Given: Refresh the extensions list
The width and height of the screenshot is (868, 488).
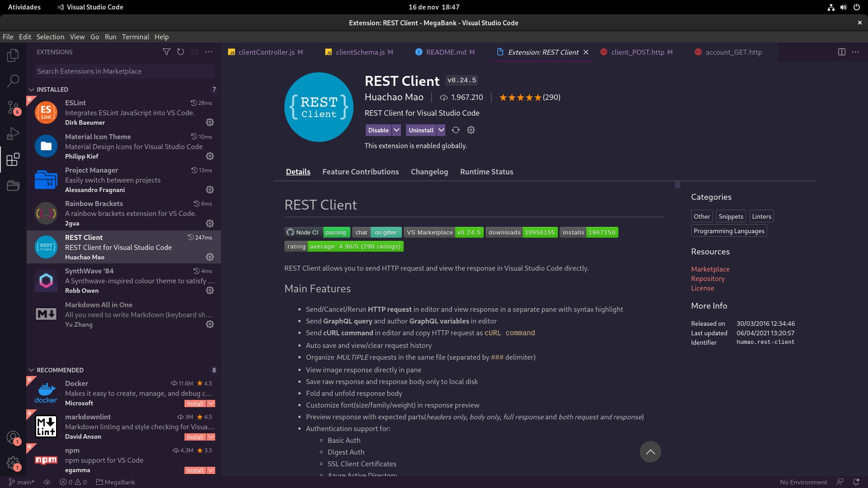Looking at the screenshot, I should (x=180, y=52).
